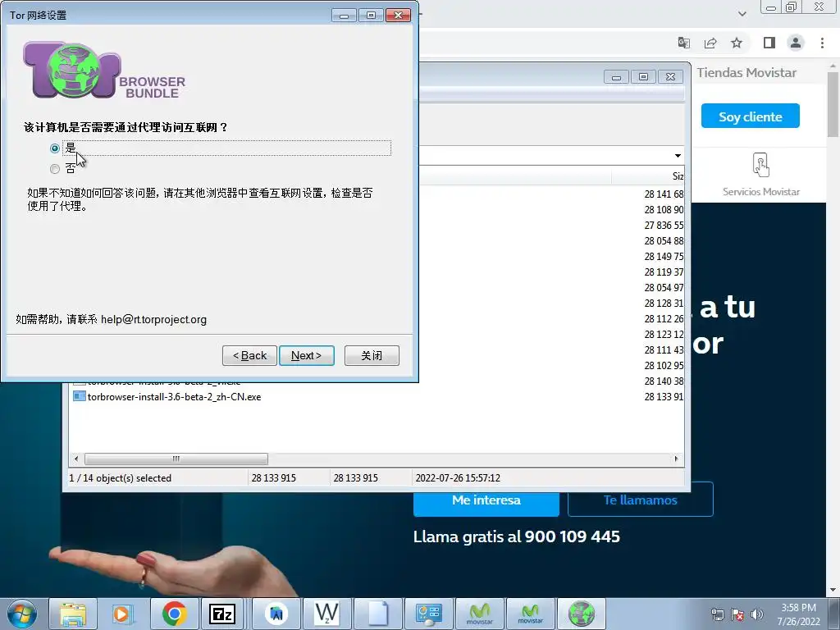This screenshot has width=840, height=630.
Task: Open the Chrome side panel icon
Action: coord(769,43)
